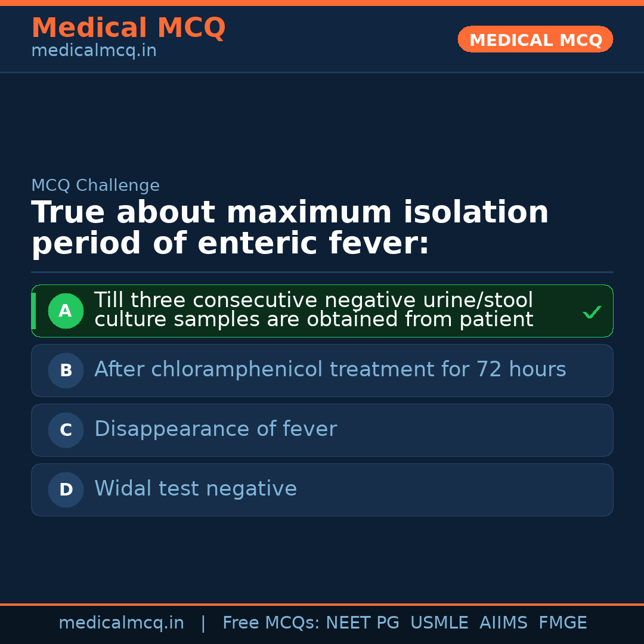644x644 pixels.
Task: Click the C option letter circle
Action: [66, 430]
